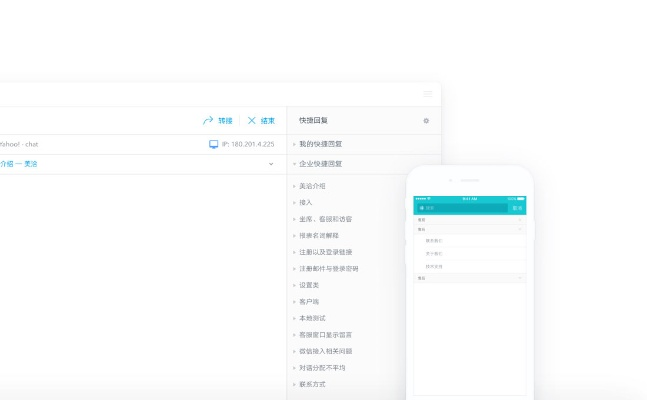The width and height of the screenshot is (647, 400).
Task: Open the quick reply settings gear
Action: coord(426,121)
